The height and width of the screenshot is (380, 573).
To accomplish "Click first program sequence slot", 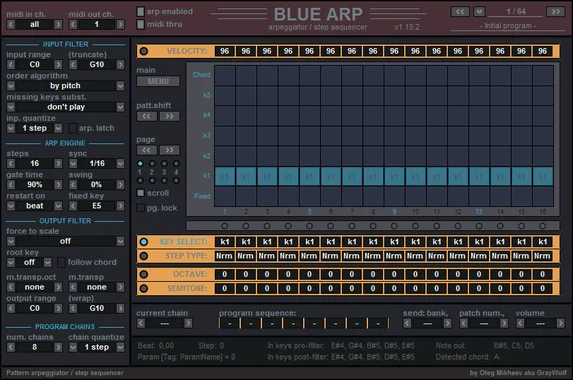I will 230,323.
